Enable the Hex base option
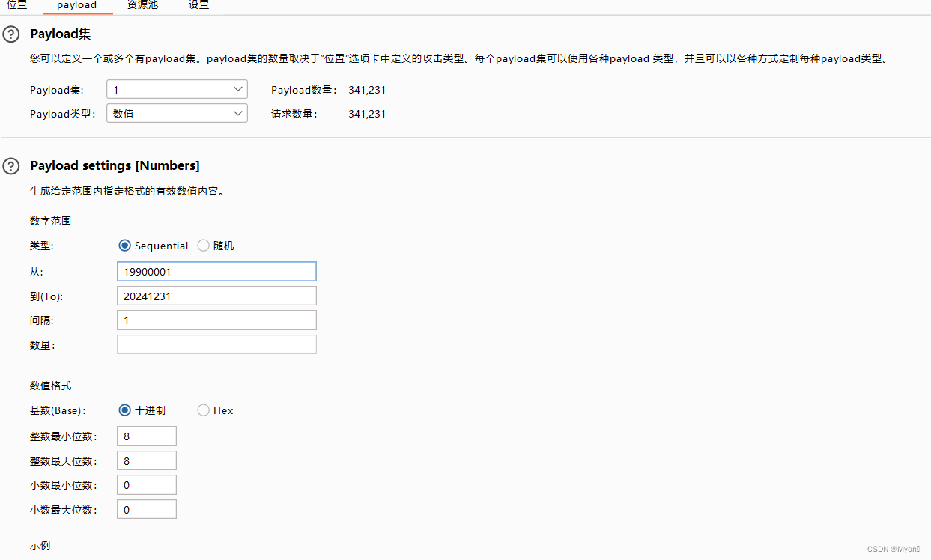This screenshot has width=931, height=560. tap(203, 410)
